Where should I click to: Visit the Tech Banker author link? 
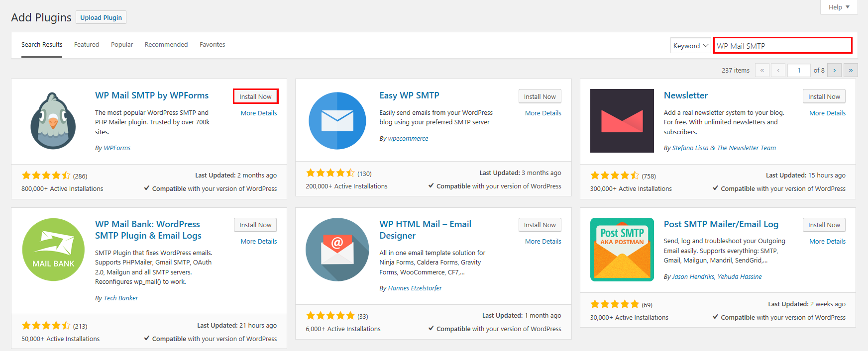pyautogui.click(x=121, y=298)
